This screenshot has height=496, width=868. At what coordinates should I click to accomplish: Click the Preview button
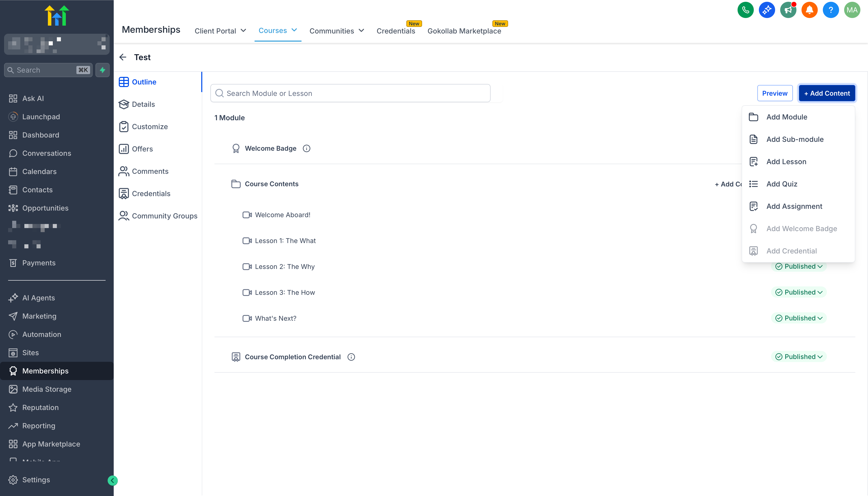pos(775,93)
